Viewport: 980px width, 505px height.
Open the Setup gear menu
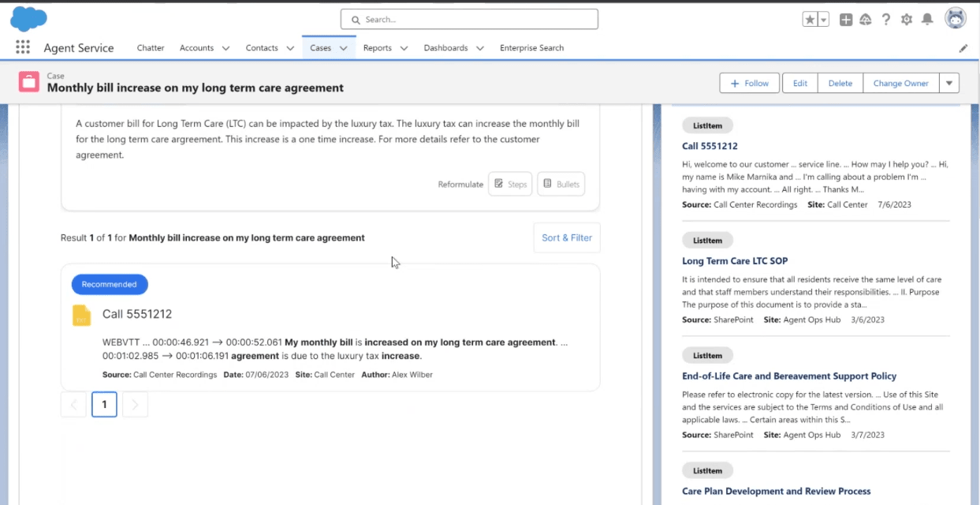(x=907, y=20)
